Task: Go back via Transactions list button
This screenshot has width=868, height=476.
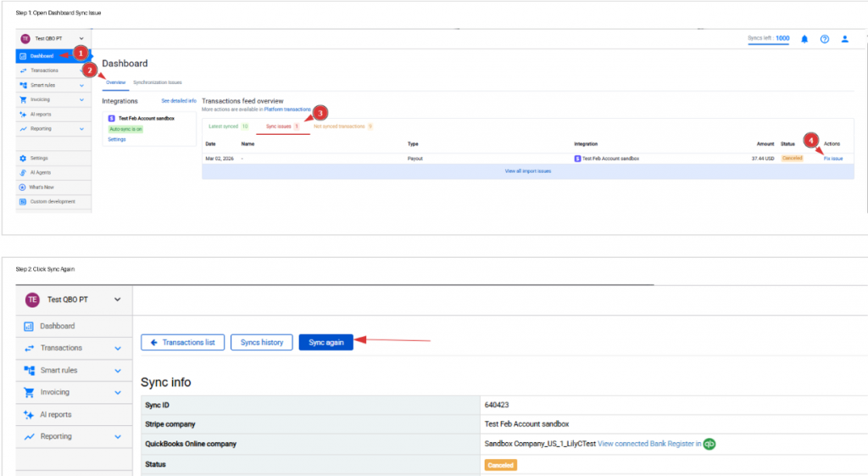Action: [183, 343]
